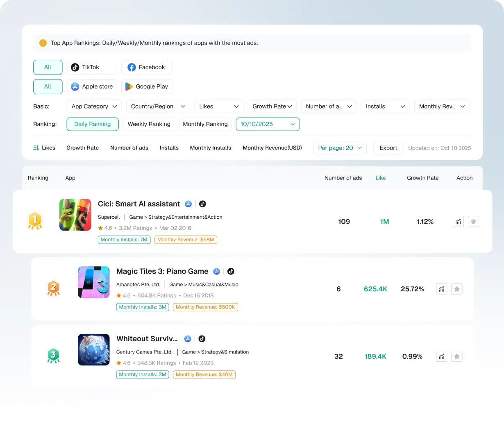Open the 10/10/2025 date picker
Image resolution: width=504 pixels, height=424 pixels.
pos(268,124)
